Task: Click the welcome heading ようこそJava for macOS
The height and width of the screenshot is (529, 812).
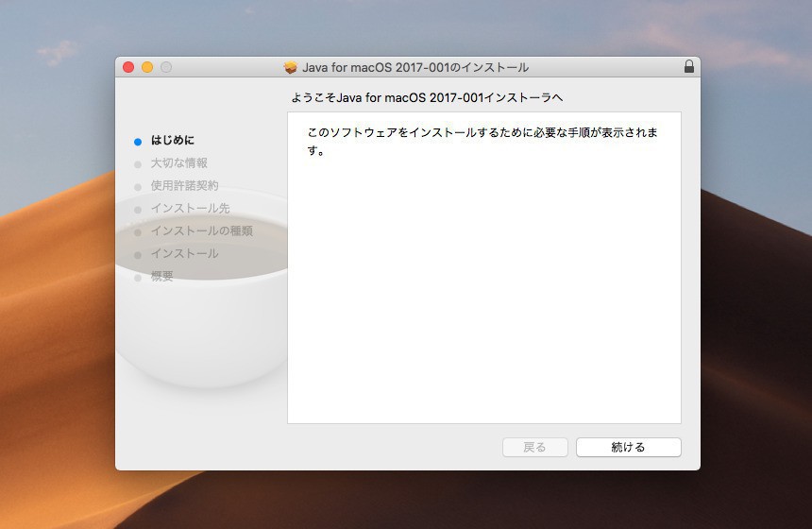Action: [427, 97]
